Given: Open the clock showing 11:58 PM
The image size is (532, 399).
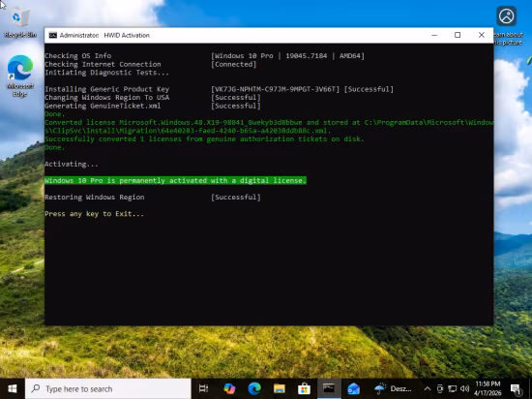Looking at the screenshot, I should 488,388.
